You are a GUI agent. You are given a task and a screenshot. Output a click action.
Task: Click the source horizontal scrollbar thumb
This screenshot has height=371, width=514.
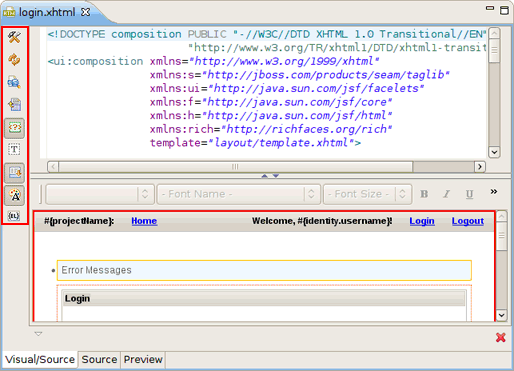[235, 167]
